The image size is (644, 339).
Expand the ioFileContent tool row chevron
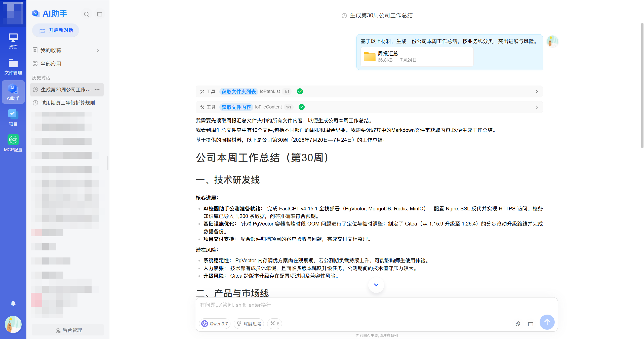[x=537, y=107]
